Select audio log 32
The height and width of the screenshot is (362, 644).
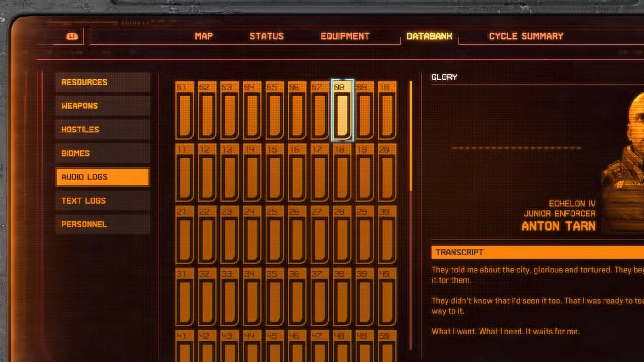click(x=207, y=297)
